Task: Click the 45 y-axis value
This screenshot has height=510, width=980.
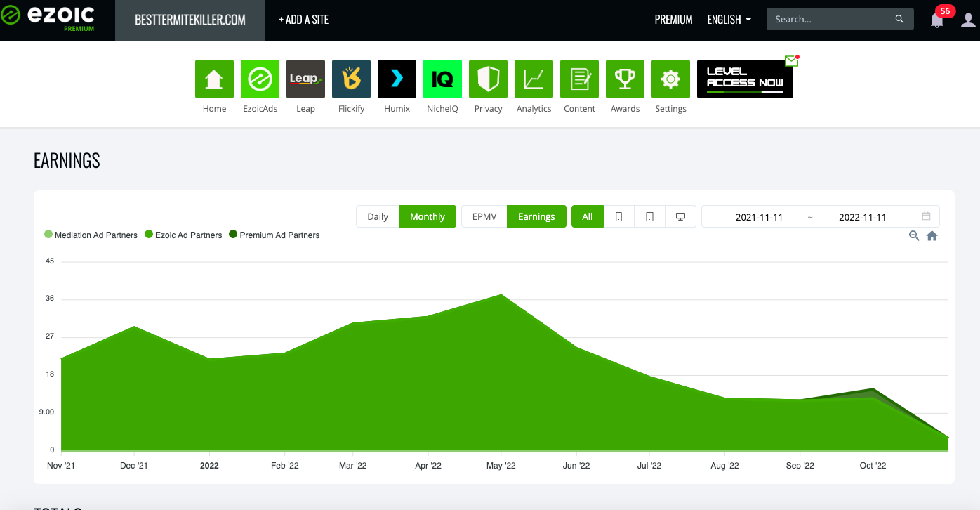Action: [x=50, y=261]
